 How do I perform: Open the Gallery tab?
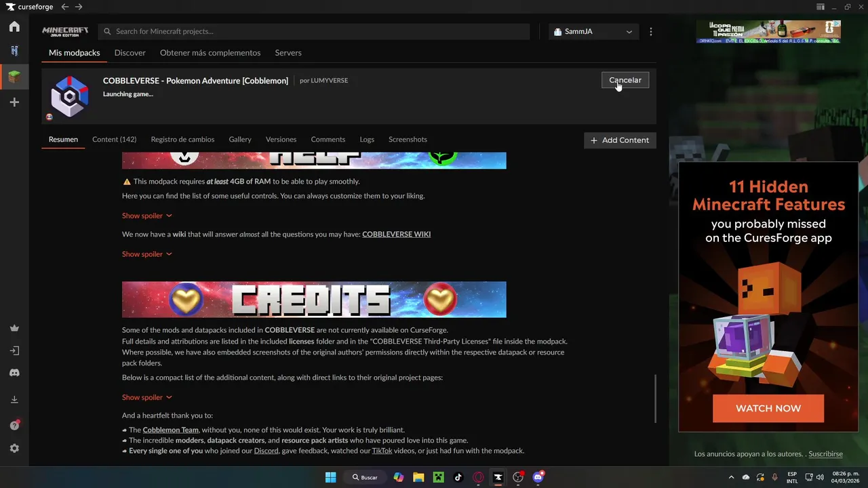(240, 140)
